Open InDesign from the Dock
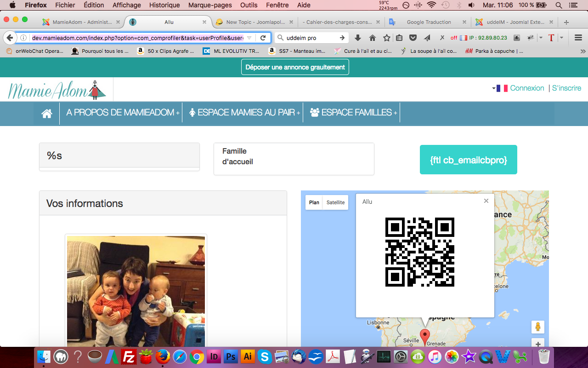This screenshot has width=588, height=368. point(214,356)
